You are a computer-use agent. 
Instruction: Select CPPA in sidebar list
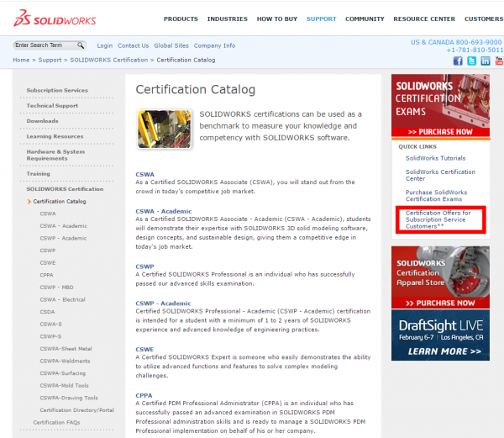click(x=46, y=275)
